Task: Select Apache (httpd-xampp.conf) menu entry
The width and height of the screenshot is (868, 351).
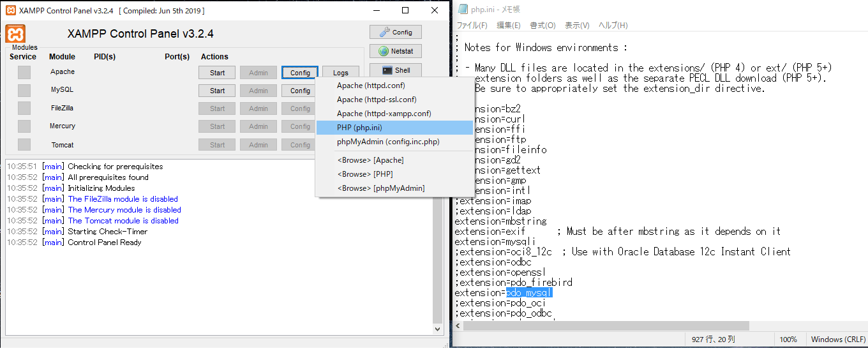Action: (394, 114)
